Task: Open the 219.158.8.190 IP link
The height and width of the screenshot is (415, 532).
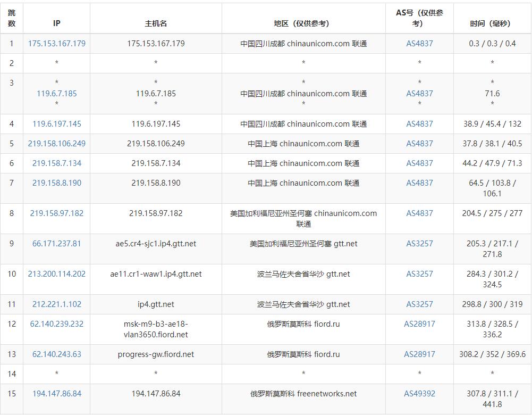Action: (x=57, y=182)
